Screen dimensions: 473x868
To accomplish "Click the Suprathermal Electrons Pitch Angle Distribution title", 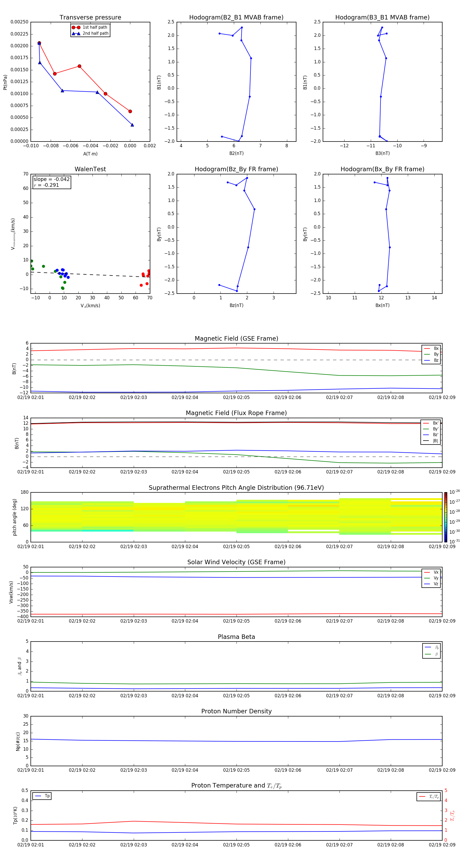I will (x=236, y=488).
